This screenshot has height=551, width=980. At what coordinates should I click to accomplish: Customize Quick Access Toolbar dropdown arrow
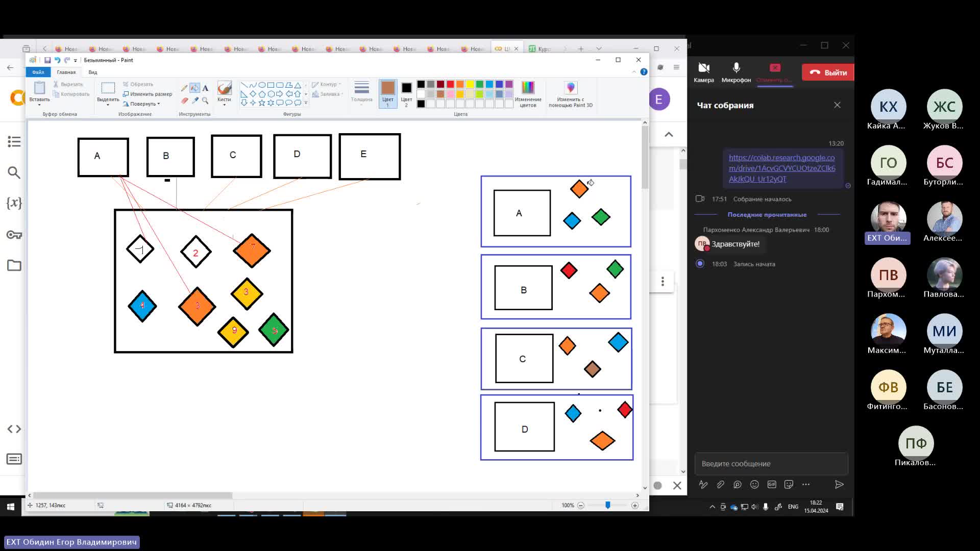tap(76, 60)
